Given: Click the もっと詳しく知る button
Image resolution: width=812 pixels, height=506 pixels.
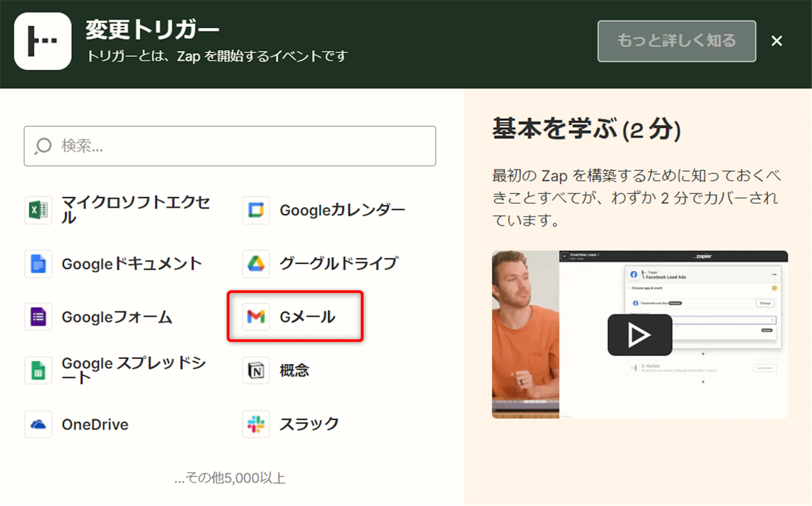Looking at the screenshot, I should 676,41.
